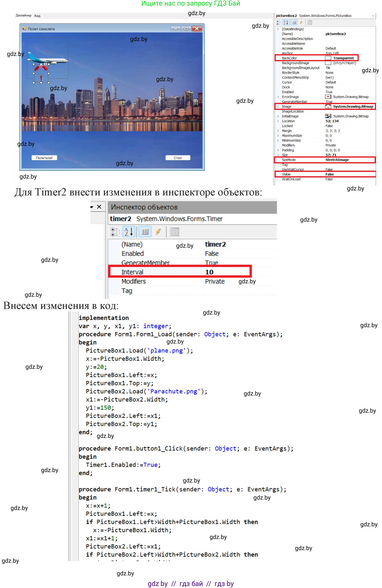Viewport: 382px width, 588px height.
Task: Click Categorized view icon in pictureBox2 properties
Action: click(278, 22)
